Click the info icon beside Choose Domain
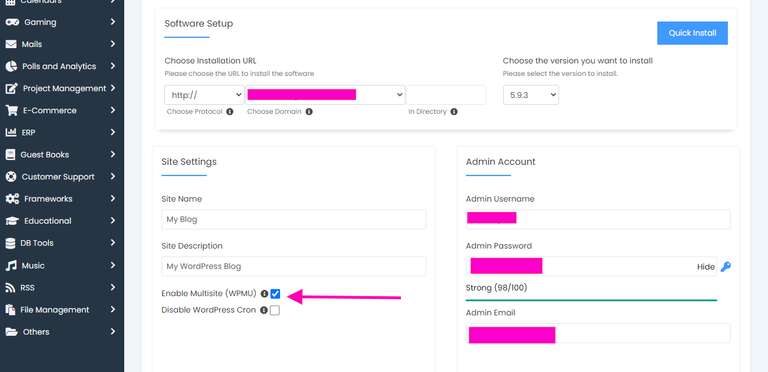 tap(309, 112)
